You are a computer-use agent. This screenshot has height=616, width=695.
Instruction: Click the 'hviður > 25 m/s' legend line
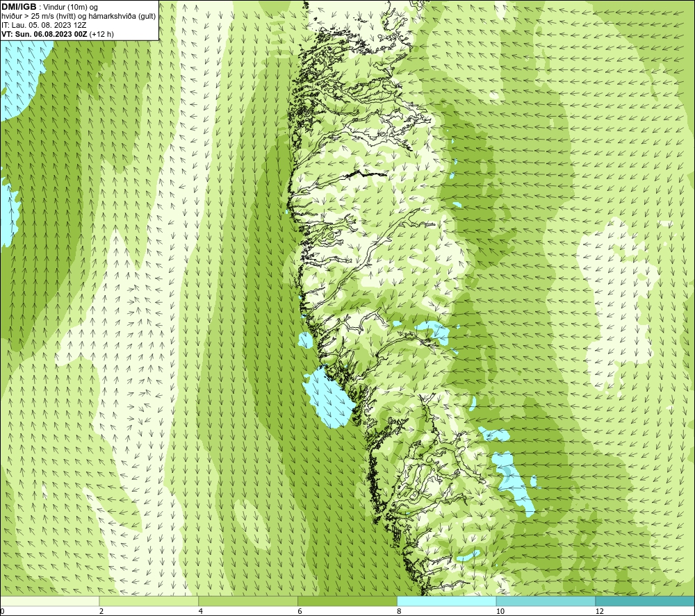(79, 17)
